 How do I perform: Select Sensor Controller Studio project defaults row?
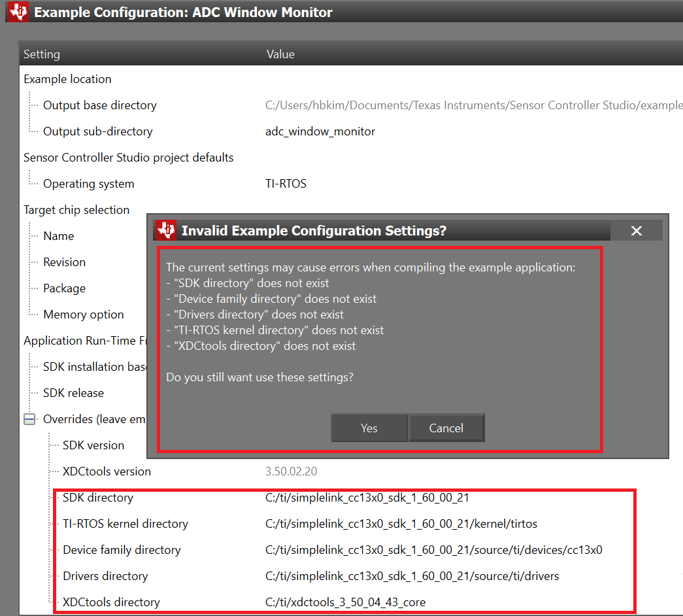click(x=129, y=158)
